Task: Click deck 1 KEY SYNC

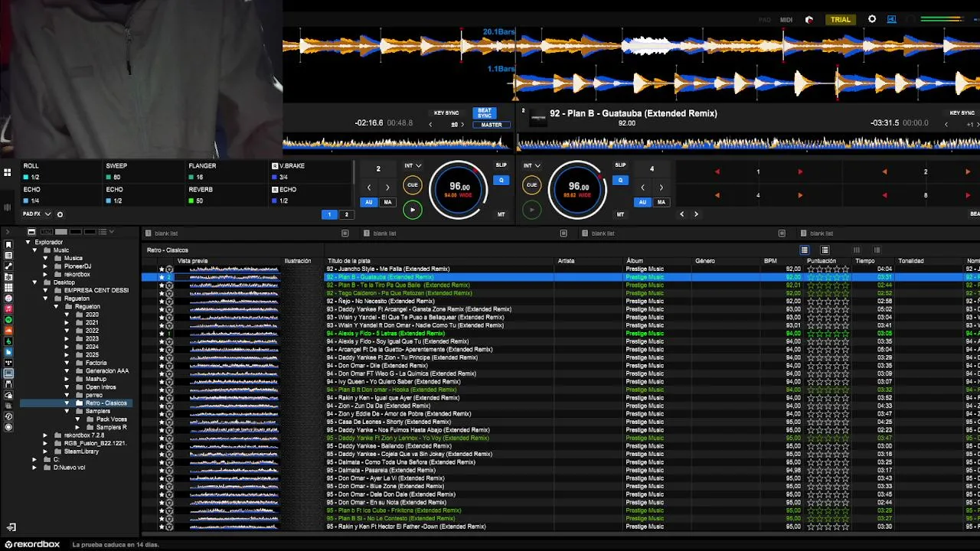Action: tap(446, 113)
